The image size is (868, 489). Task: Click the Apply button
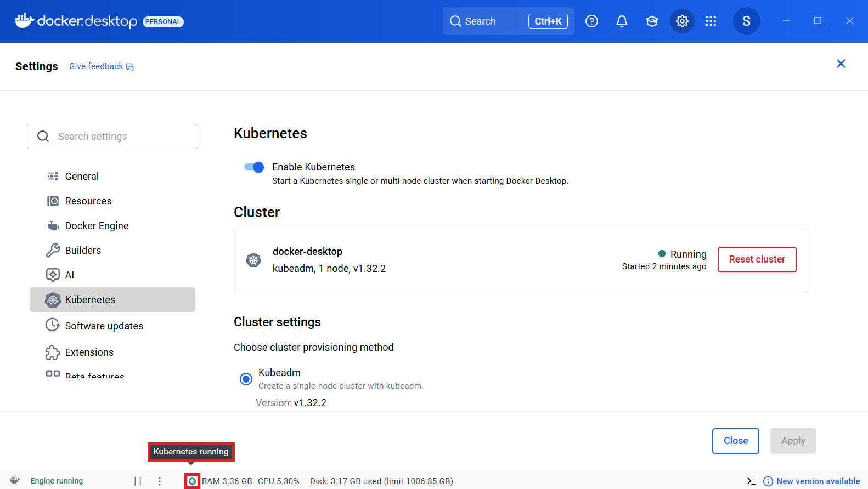click(x=793, y=441)
